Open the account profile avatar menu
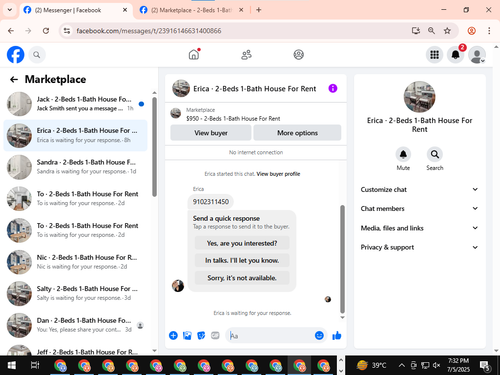The height and width of the screenshot is (375, 500). [x=477, y=55]
